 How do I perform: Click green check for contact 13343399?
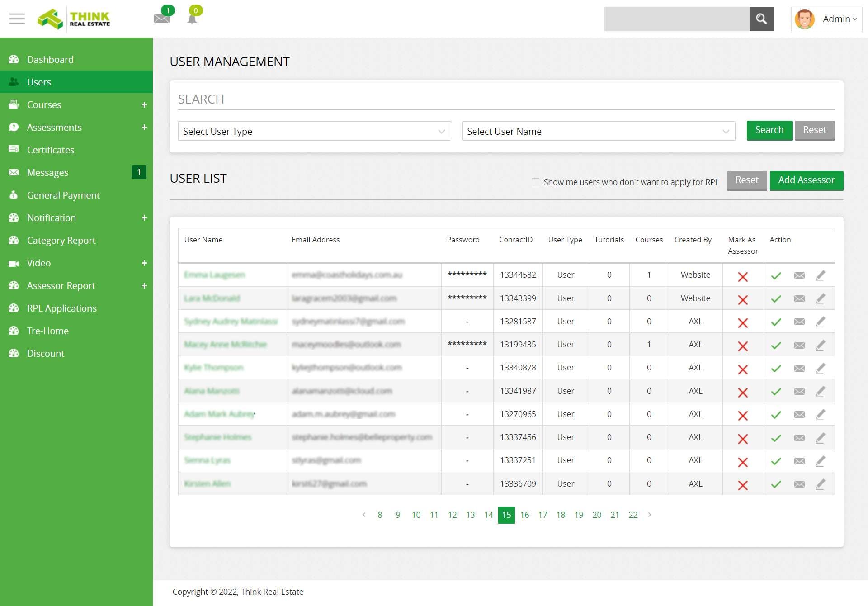point(776,299)
